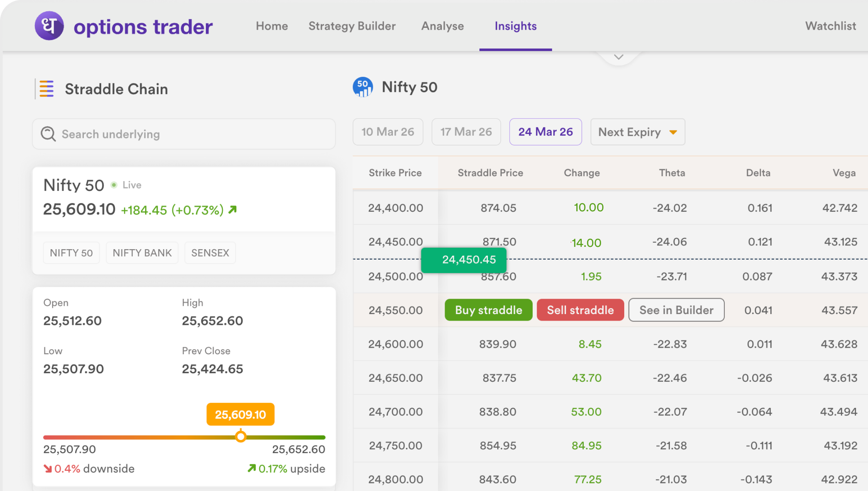Viewport: 868px width, 491px height.
Task: Click the search magnifier icon
Action: (48, 134)
